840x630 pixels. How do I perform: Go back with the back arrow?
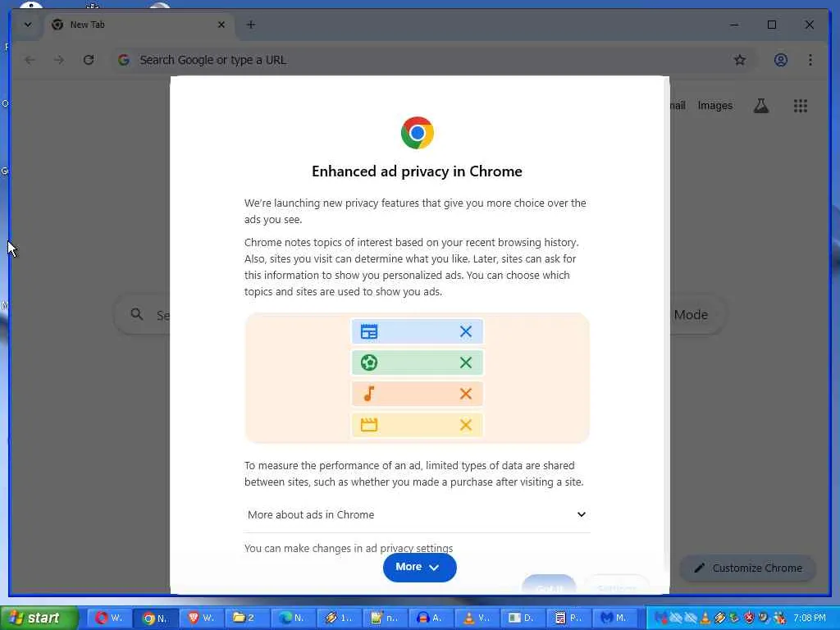[x=30, y=60]
